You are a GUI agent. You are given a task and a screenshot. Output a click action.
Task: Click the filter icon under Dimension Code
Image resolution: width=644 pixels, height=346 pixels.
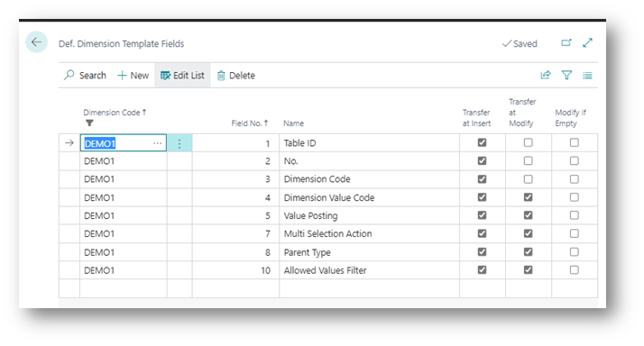coord(89,123)
